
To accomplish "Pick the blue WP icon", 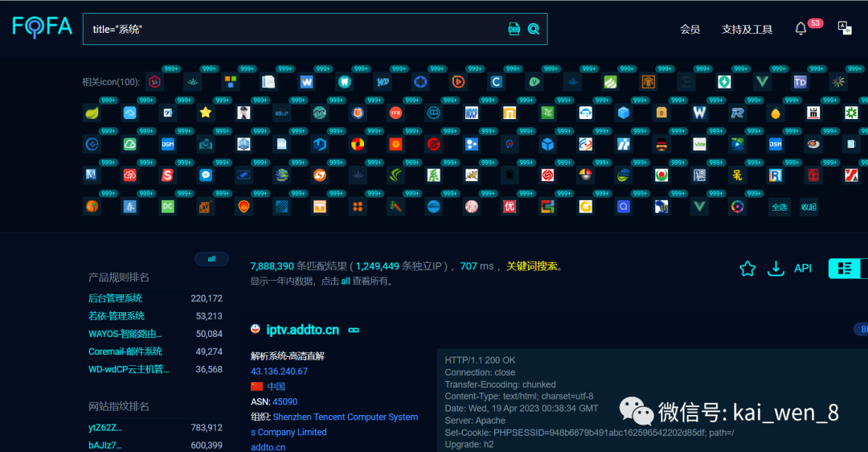I will [383, 82].
